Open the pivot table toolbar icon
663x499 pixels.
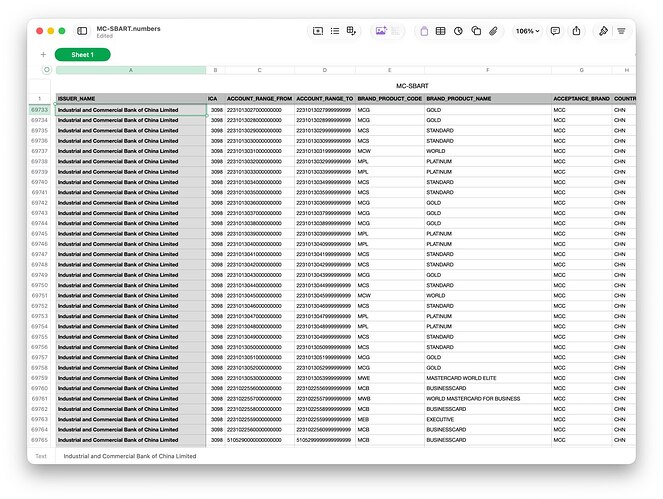pos(351,31)
